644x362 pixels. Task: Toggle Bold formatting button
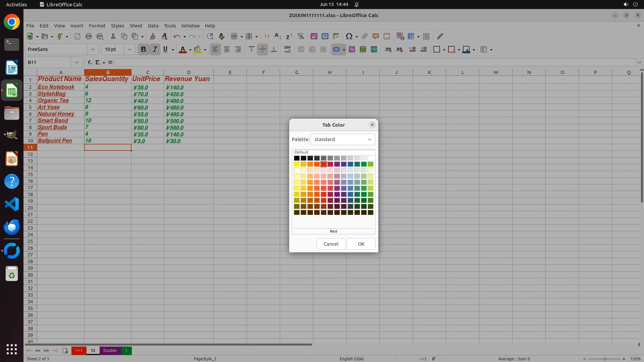143,50
